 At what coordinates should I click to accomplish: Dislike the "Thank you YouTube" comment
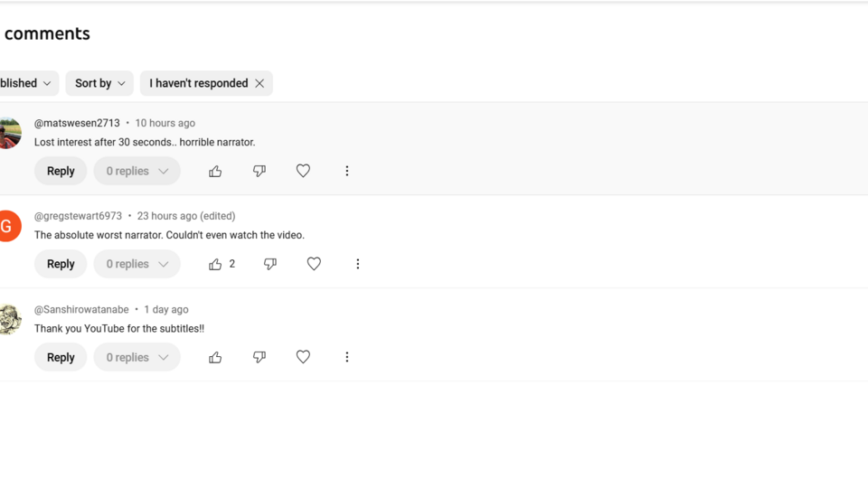coord(259,357)
